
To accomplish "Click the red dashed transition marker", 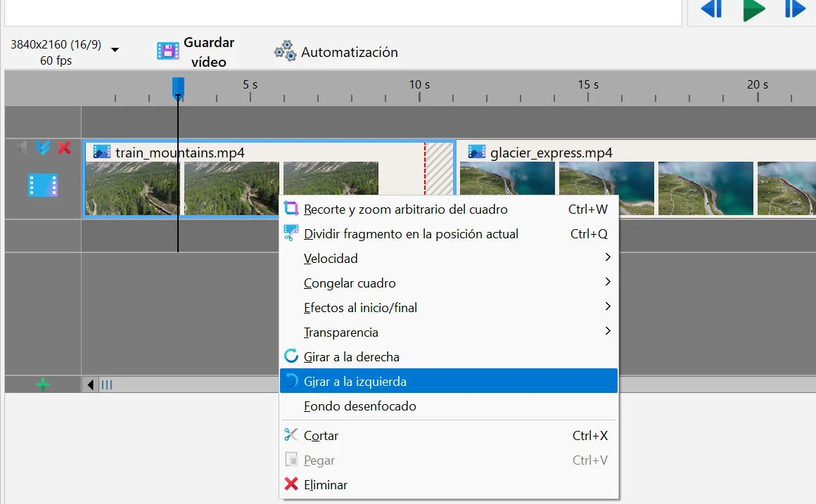I will click(x=425, y=169).
